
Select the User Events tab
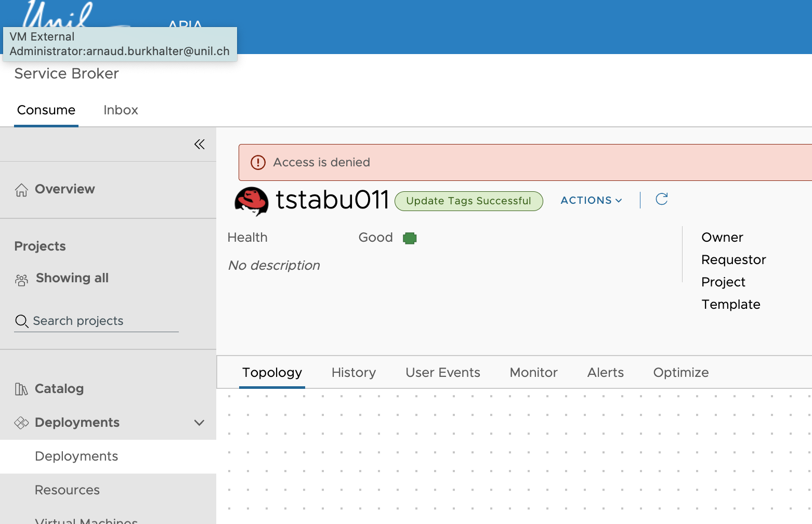(x=442, y=373)
